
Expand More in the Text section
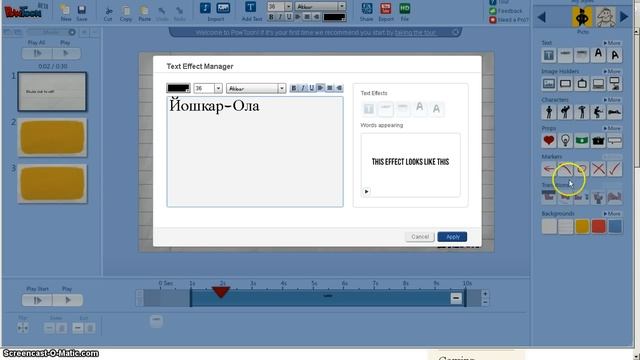pyautogui.click(x=612, y=43)
